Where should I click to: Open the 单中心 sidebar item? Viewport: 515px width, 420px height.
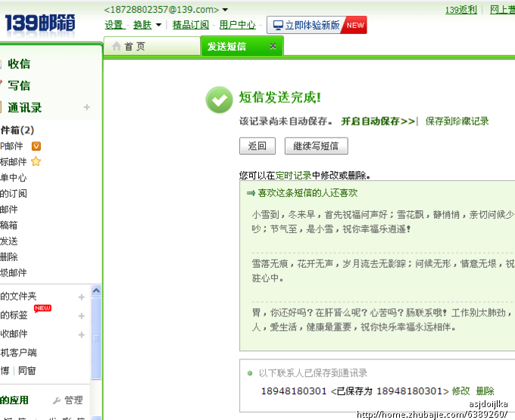point(13,178)
